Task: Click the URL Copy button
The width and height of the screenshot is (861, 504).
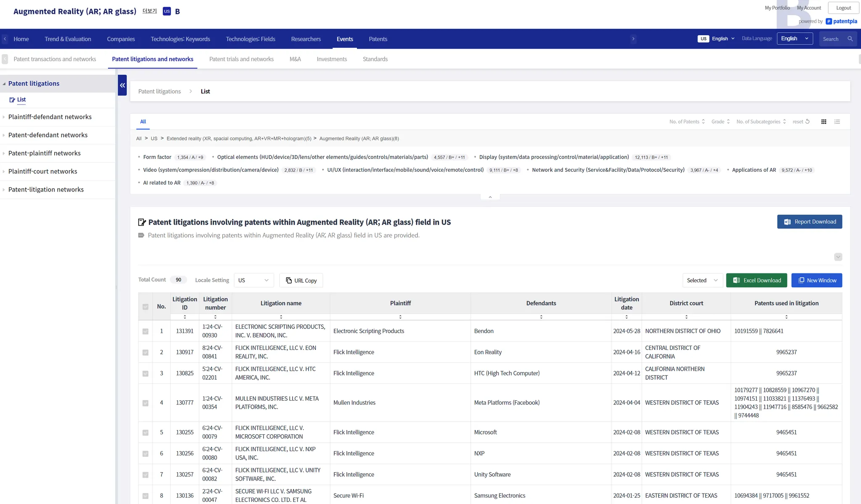Action: click(301, 281)
